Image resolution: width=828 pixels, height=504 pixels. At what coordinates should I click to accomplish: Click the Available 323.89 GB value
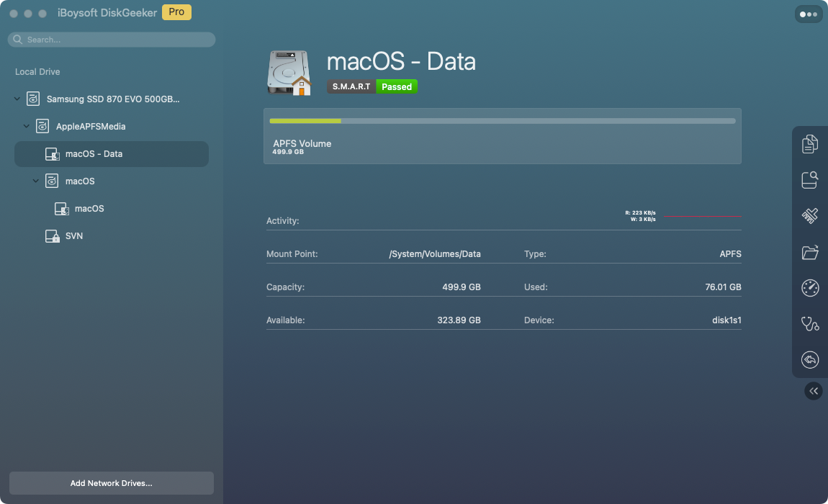[459, 320]
